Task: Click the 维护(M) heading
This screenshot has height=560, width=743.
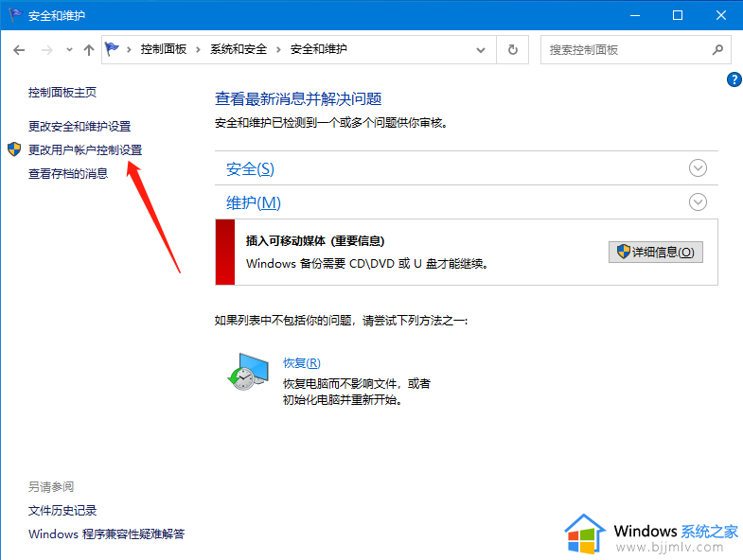Action: [253, 202]
